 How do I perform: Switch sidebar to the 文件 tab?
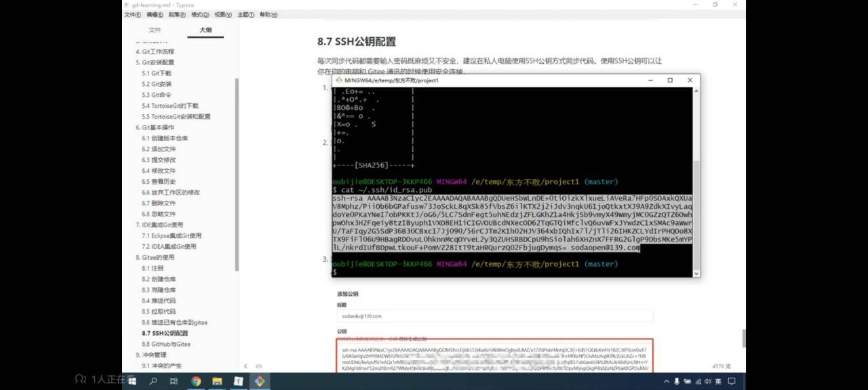155,30
